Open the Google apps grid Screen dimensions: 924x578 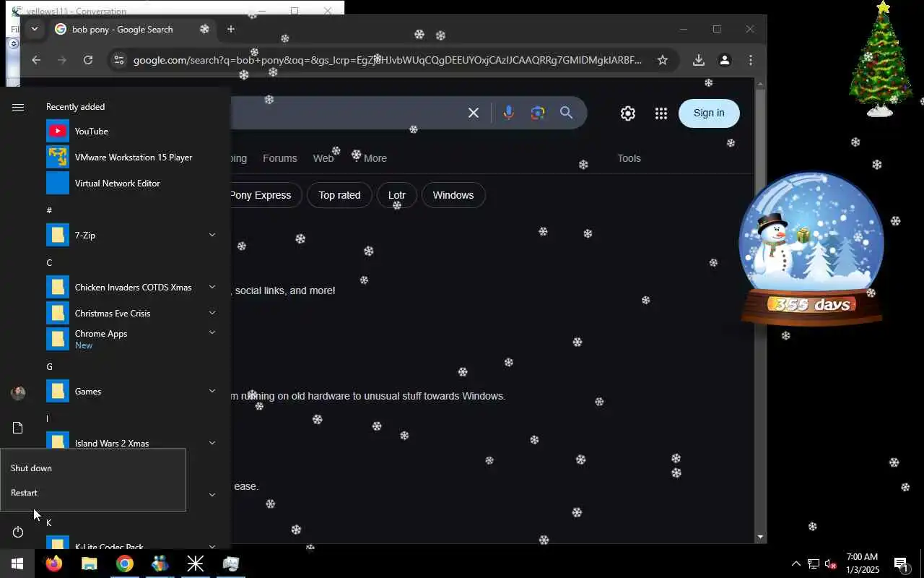tap(661, 113)
